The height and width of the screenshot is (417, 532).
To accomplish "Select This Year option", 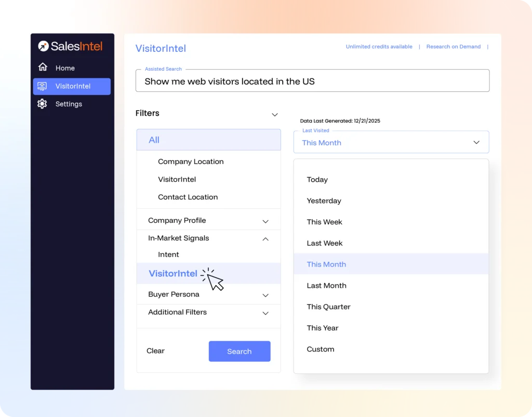I will (x=391, y=328).
